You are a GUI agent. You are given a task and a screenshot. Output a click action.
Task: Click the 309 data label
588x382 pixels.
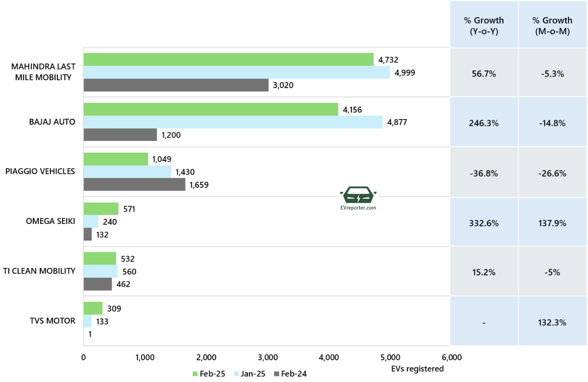pyautogui.click(x=114, y=309)
